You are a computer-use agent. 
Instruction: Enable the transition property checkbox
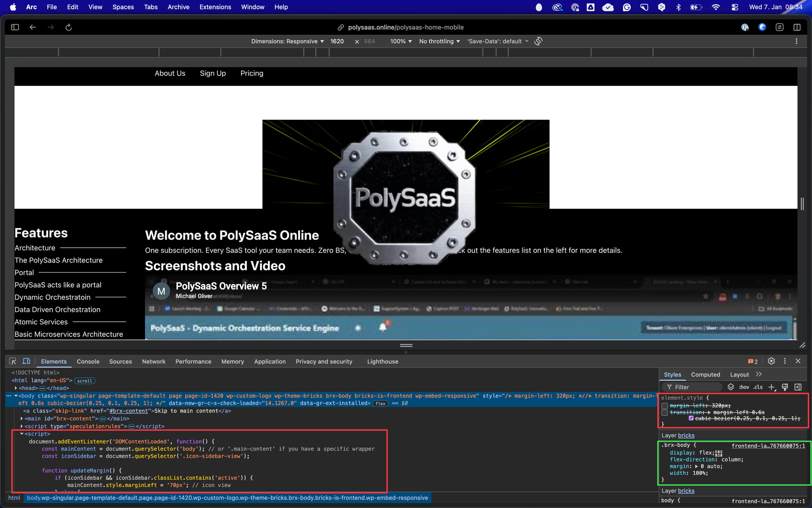coord(665,412)
